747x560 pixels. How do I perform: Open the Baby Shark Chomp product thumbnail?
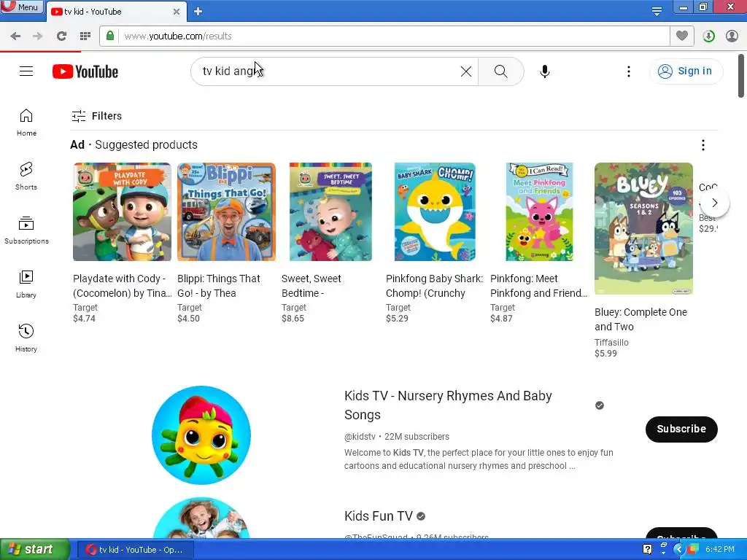point(435,212)
